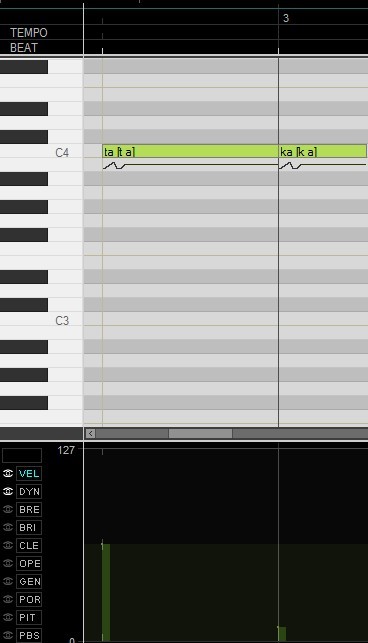Viewport: 368px width, 643px height.
Task: Toggle the GEN parameter eye icon
Action: (x=8, y=581)
